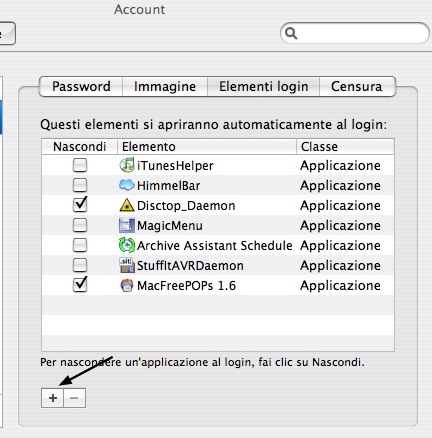Click the Classe column header
Screen dimensions: 432x438
[x=345, y=147]
